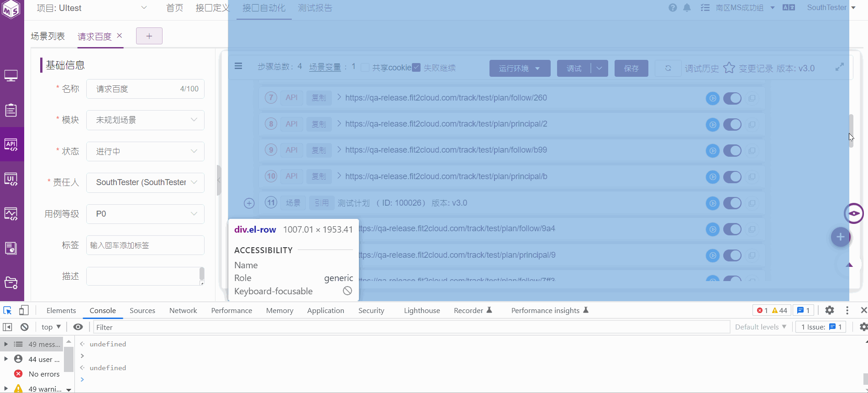This screenshot has width=868, height=393.
Task: Expand step 7 API request details
Action: [339, 97]
